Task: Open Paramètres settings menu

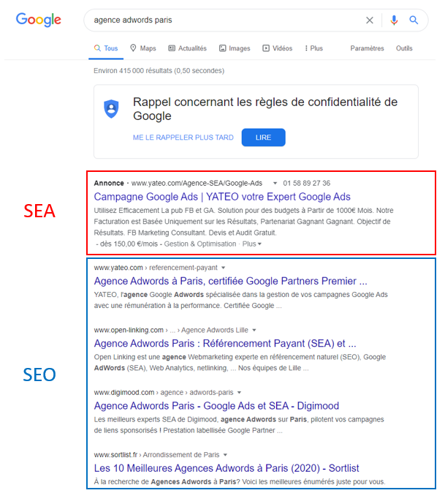Action: (367, 48)
